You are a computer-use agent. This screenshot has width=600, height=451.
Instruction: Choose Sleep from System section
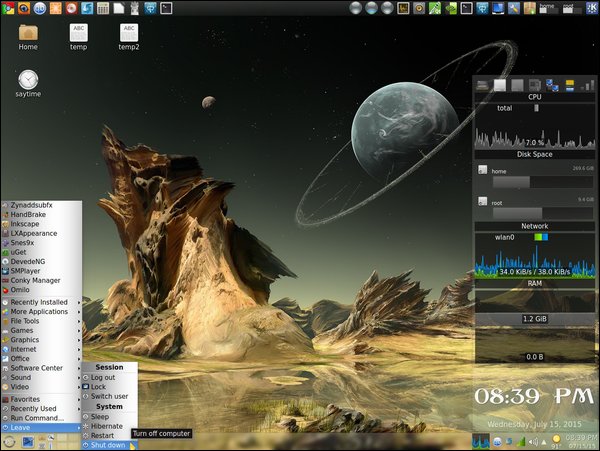click(x=109, y=417)
